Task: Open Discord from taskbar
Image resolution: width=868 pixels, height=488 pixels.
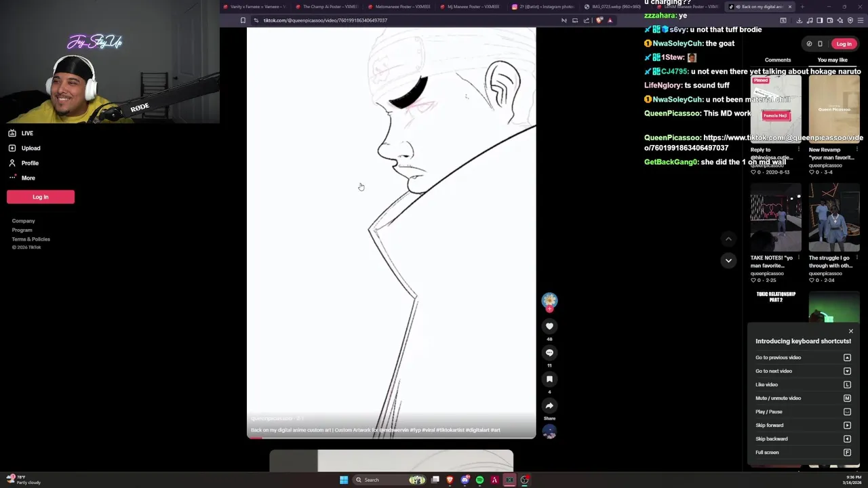Action: [465, 480]
